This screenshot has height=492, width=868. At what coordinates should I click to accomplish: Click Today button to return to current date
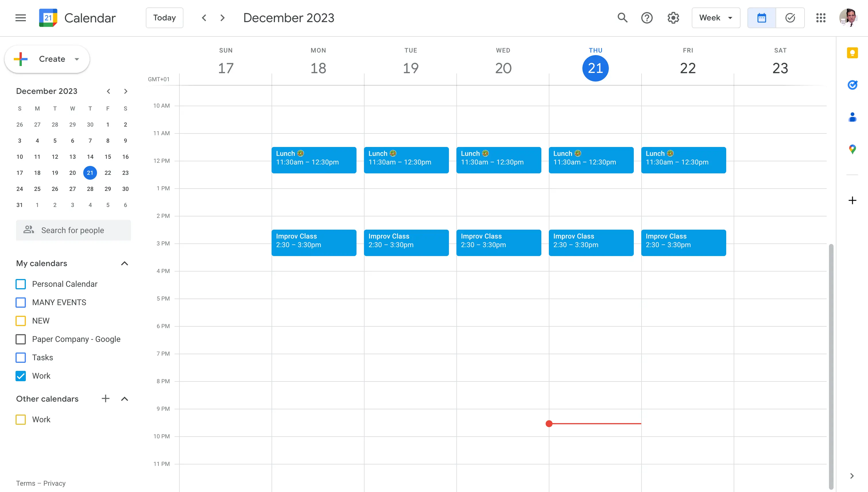[164, 18]
